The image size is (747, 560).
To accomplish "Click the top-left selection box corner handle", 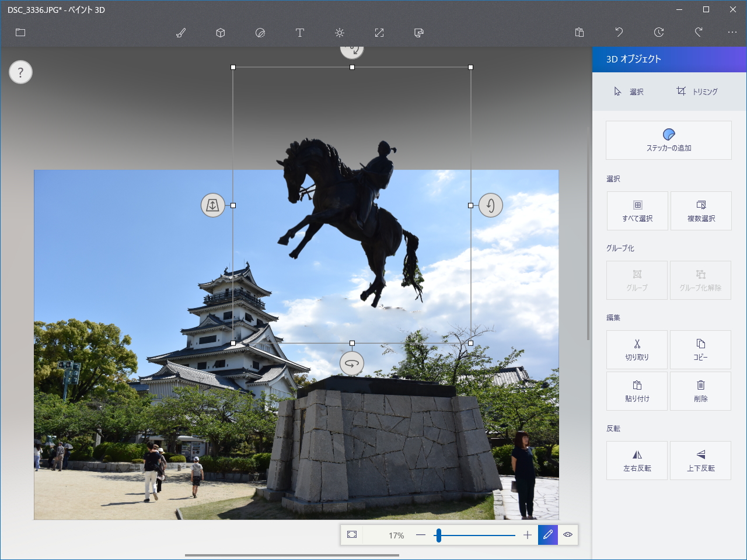I will tap(233, 68).
